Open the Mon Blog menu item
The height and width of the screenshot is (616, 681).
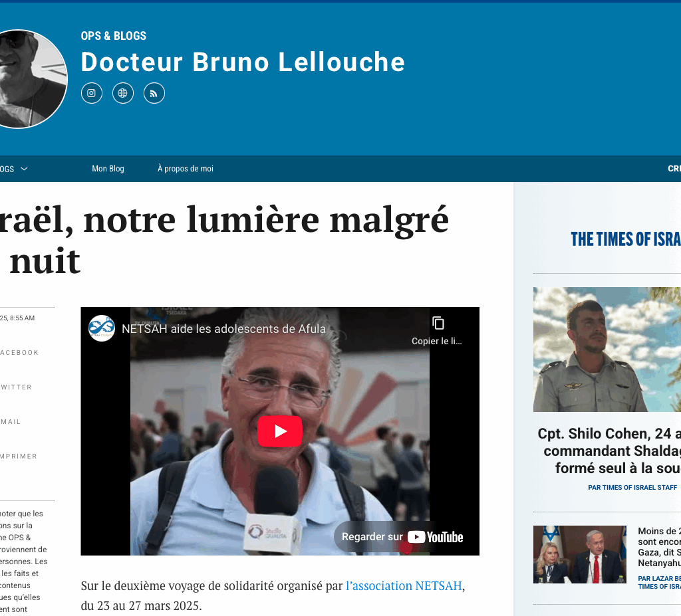108,168
